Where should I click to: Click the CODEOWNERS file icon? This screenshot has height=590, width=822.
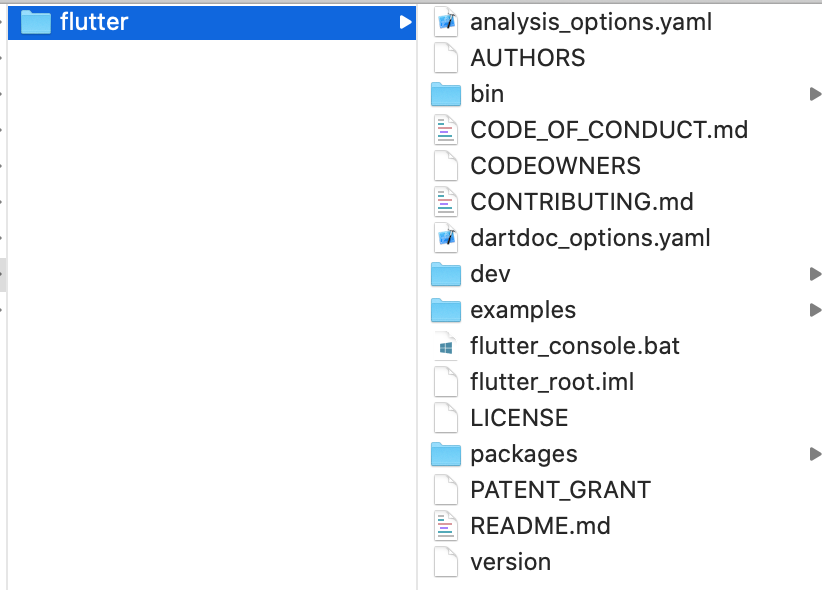click(446, 166)
